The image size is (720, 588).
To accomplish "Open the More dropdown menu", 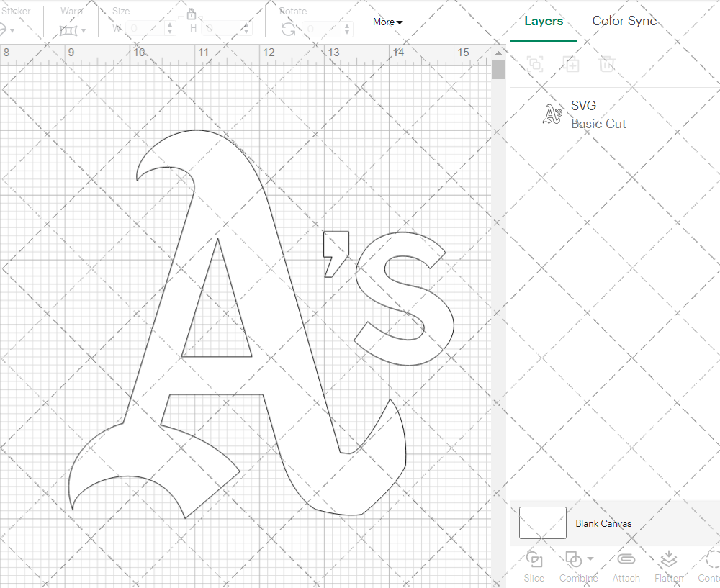I will click(387, 22).
